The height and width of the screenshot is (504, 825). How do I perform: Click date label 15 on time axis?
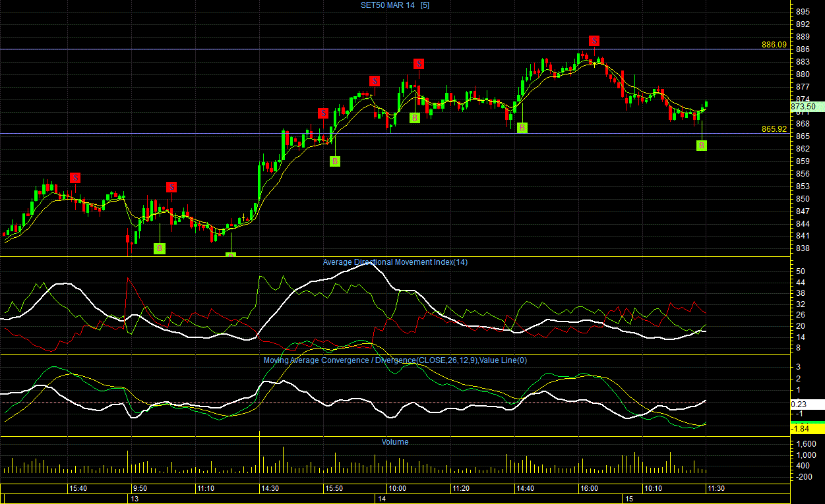tap(629, 499)
